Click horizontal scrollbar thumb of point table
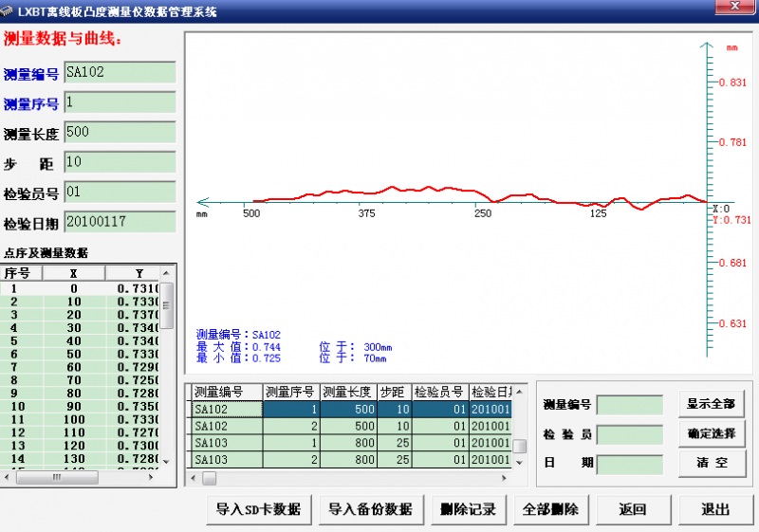Image resolution: width=759 pixels, height=532 pixels. click(x=57, y=477)
